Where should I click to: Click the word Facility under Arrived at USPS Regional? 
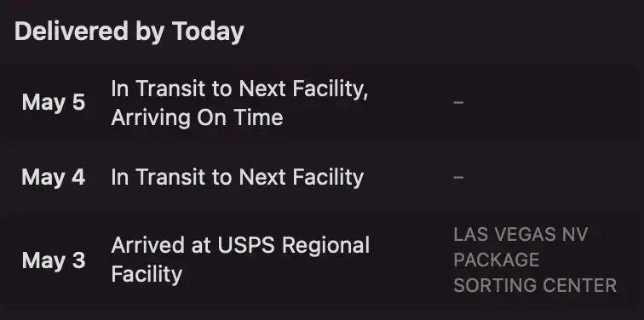point(147,274)
